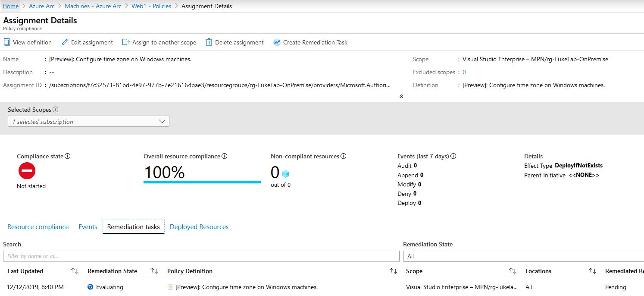
Task: Click the Edit assignment pencil icon
Action: pyautogui.click(x=65, y=42)
